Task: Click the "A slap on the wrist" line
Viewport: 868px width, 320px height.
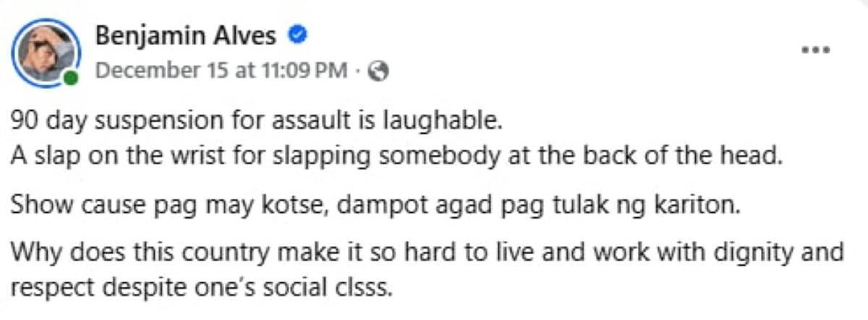Action: coord(398,155)
